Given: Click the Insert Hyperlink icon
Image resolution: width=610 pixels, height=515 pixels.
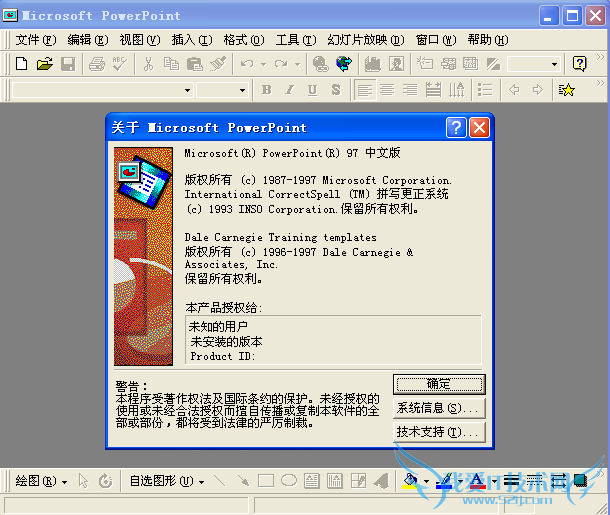Looking at the screenshot, I should tap(320, 64).
